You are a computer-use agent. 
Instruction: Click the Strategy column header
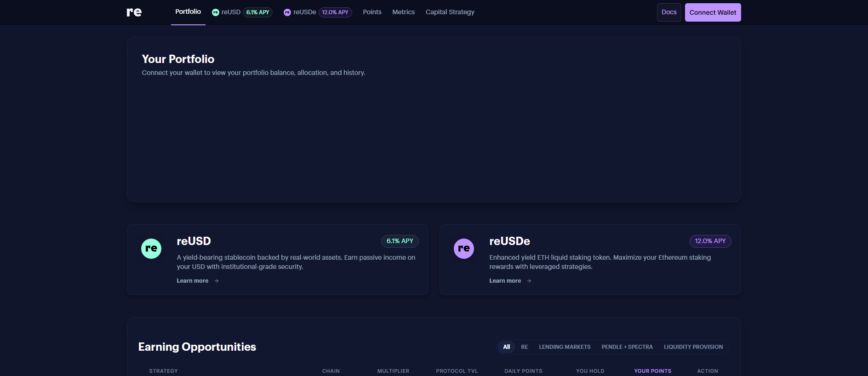point(163,371)
